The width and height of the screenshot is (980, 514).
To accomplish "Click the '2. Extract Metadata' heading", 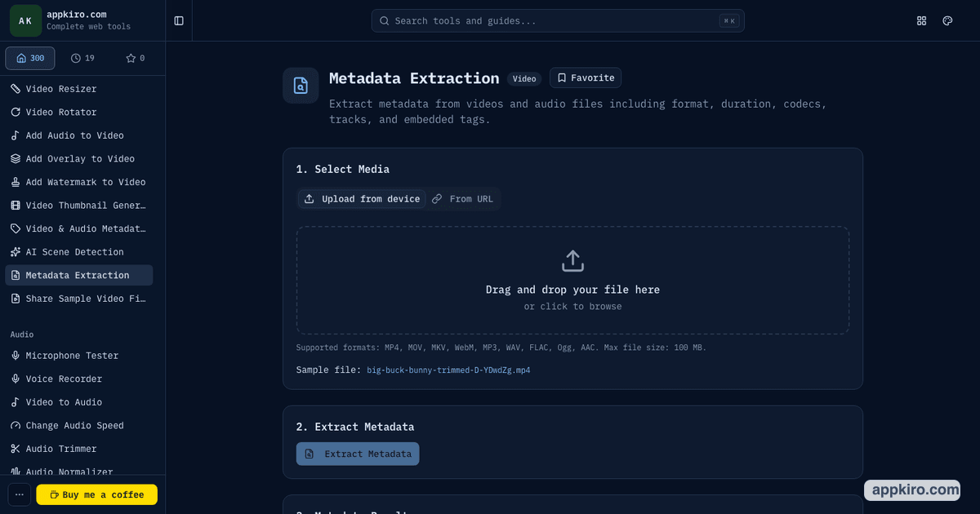I will click(355, 427).
